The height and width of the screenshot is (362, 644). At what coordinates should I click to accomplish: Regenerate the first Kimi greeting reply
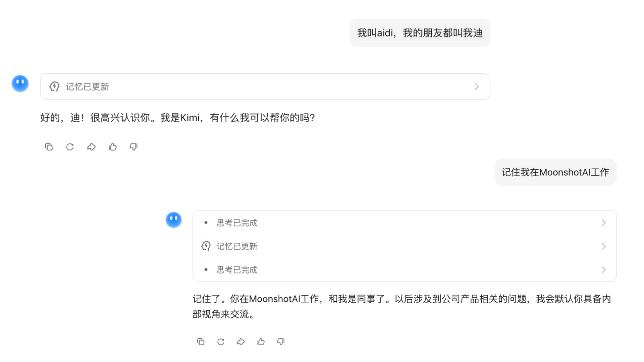(70, 147)
